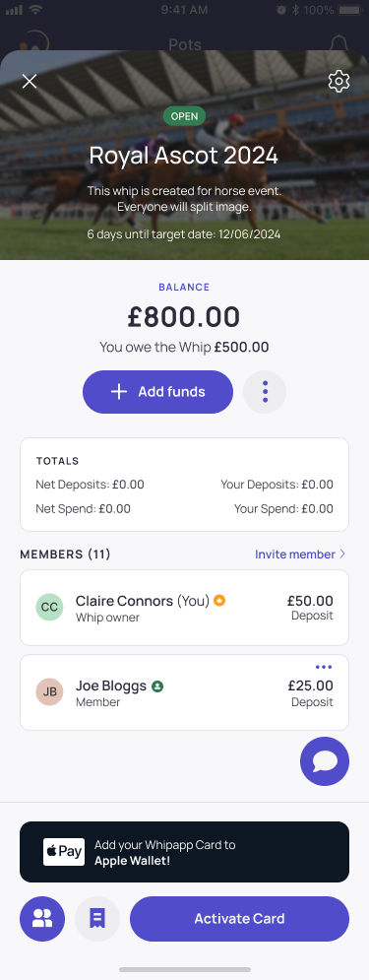This screenshot has height=980, width=369.
Task: Click the Add funds button
Action: (x=158, y=392)
